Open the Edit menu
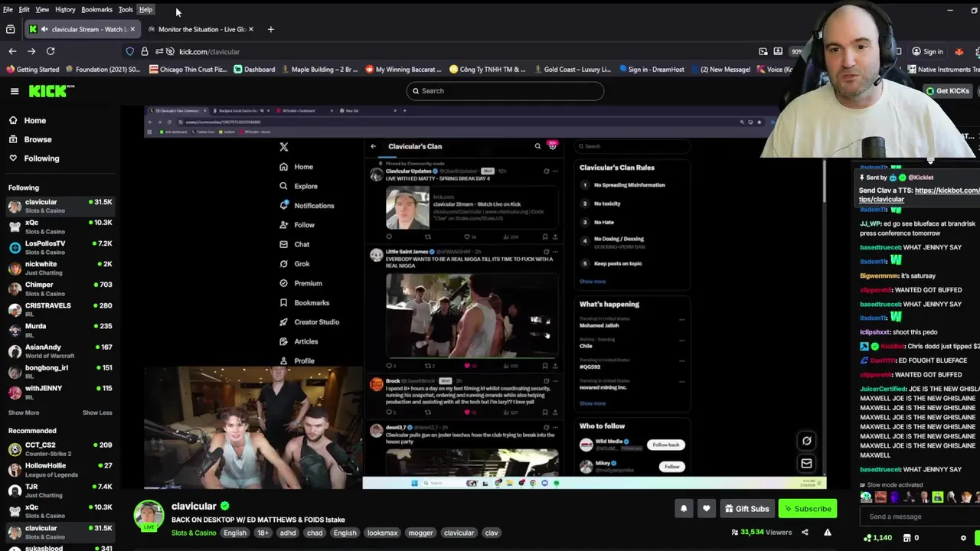This screenshot has width=980, height=551. (24, 9)
